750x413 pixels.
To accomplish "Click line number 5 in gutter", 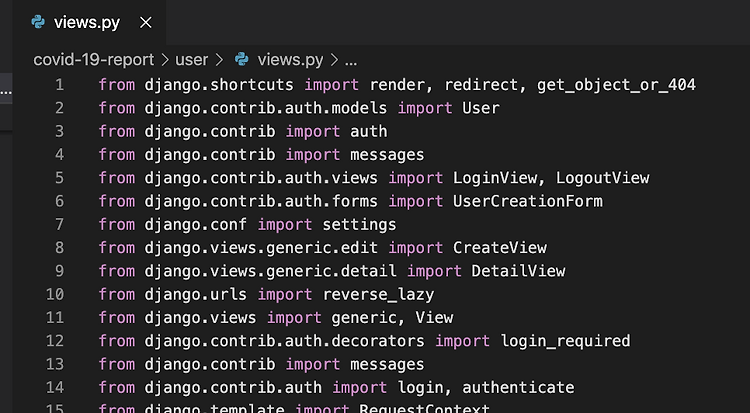I will [59, 178].
